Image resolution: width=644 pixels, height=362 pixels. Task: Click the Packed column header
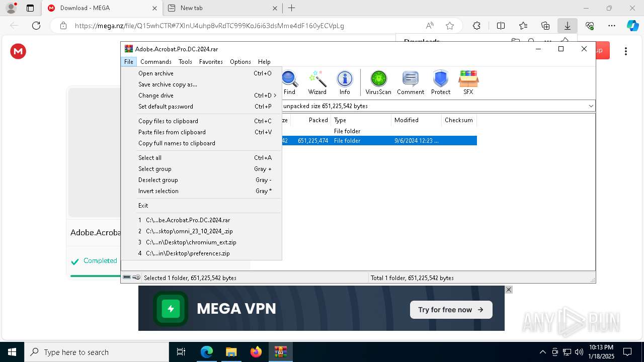point(311,120)
